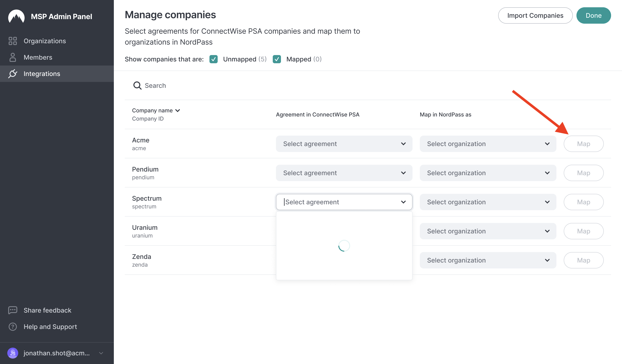Image resolution: width=622 pixels, height=364 pixels.
Task: Click the MSP Admin Panel title
Action: coord(61,17)
